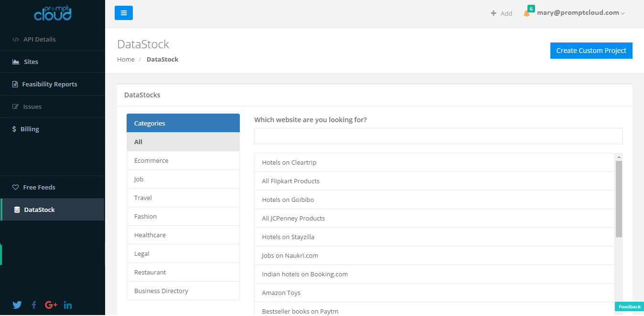
Task: Select the Fashion category
Action: point(183,216)
